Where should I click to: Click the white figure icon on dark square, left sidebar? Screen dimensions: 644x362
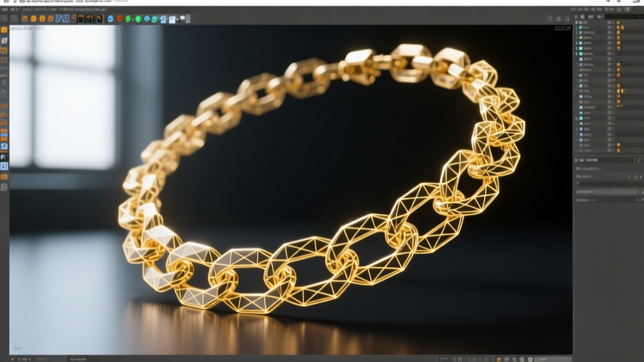point(4,156)
